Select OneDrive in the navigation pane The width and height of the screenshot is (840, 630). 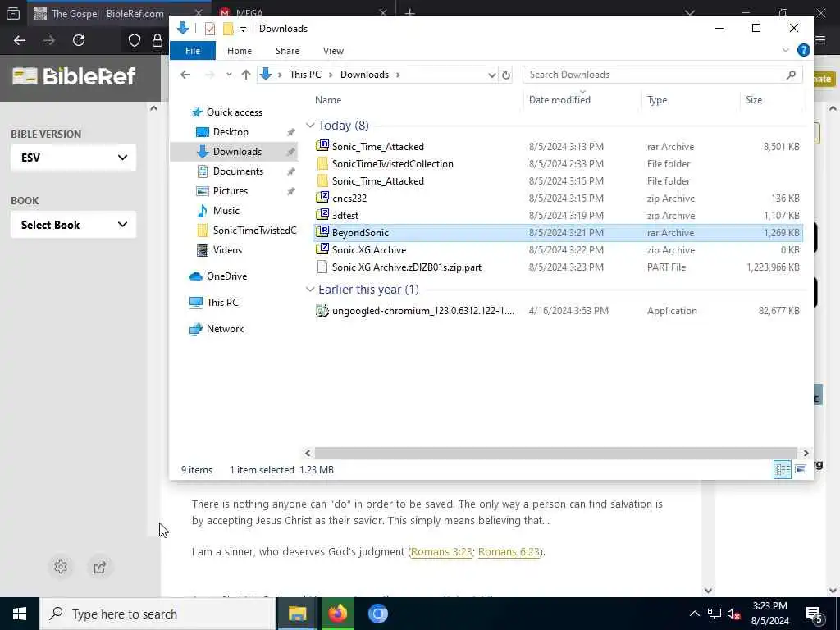226,276
